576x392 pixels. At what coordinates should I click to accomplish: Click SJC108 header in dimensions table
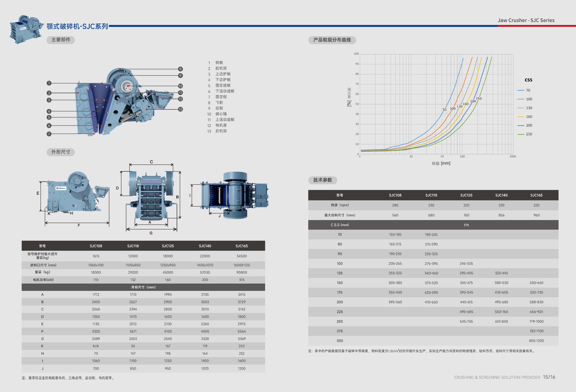[96, 246]
